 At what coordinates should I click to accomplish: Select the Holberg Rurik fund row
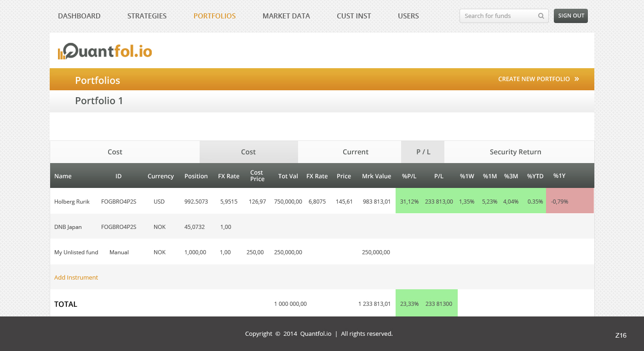72,202
